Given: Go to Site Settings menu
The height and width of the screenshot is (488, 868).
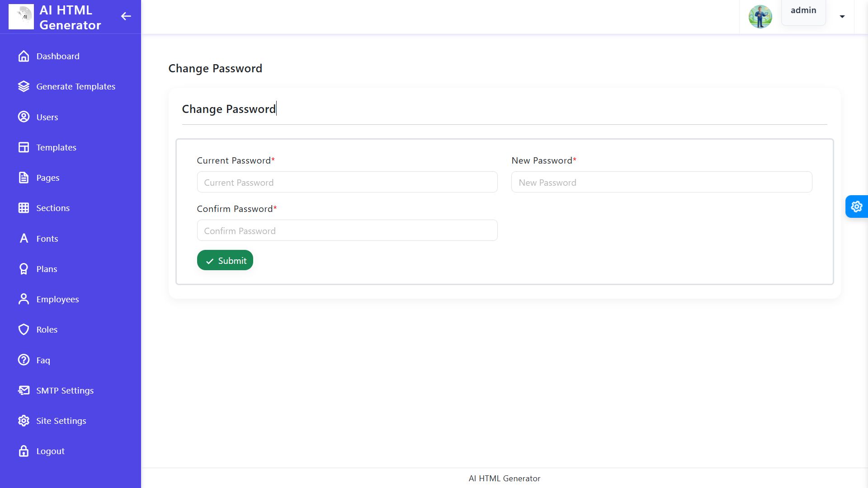Looking at the screenshot, I should (x=61, y=421).
